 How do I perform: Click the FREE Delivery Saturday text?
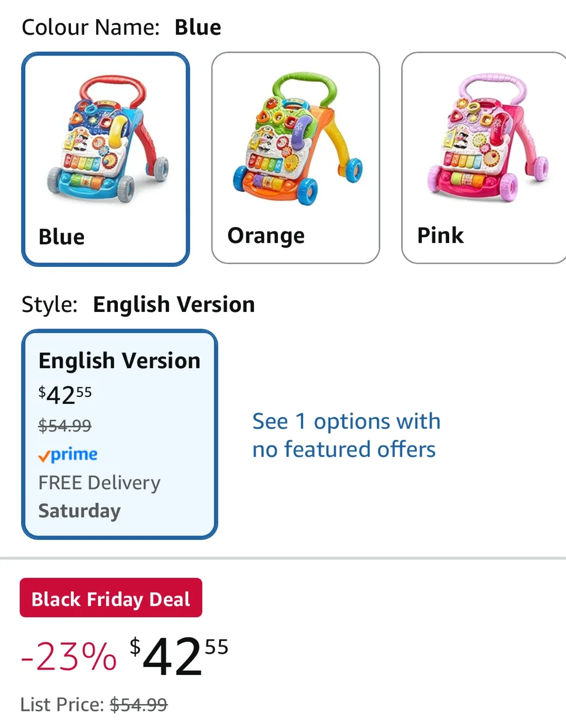[x=99, y=495]
